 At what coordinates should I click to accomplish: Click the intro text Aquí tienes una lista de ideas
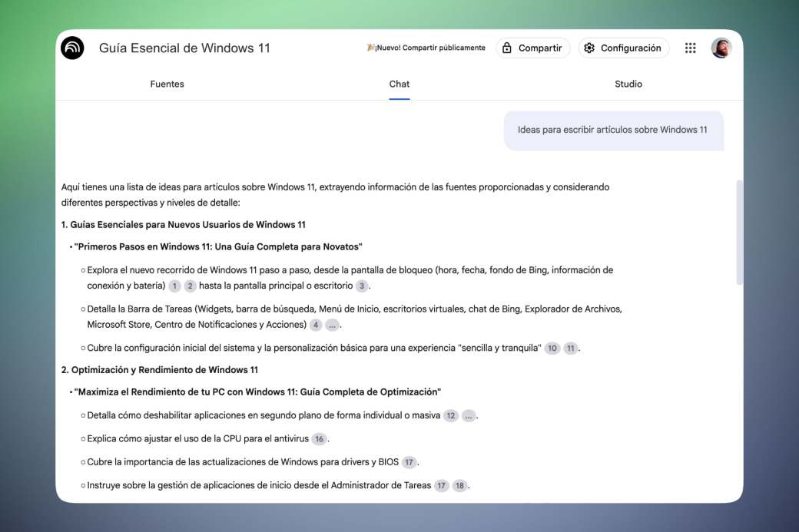pyautogui.click(x=335, y=195)
